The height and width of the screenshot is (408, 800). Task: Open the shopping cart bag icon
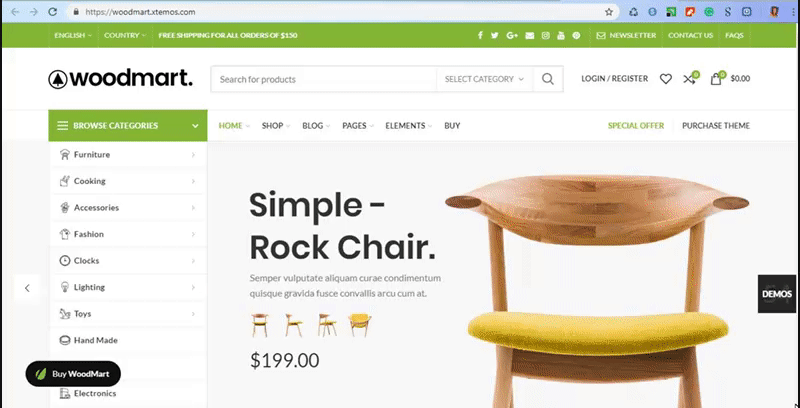[716, 78]
